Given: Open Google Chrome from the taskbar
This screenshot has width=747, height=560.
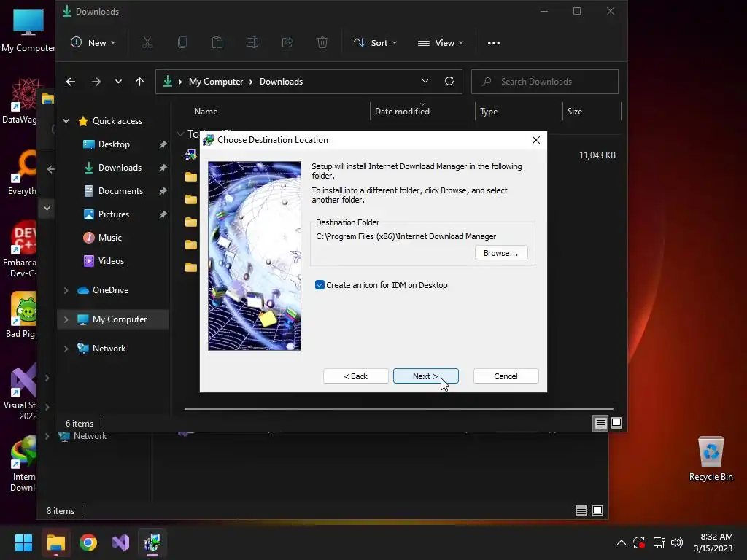Looking at the screenshot, I should (88, 542).
